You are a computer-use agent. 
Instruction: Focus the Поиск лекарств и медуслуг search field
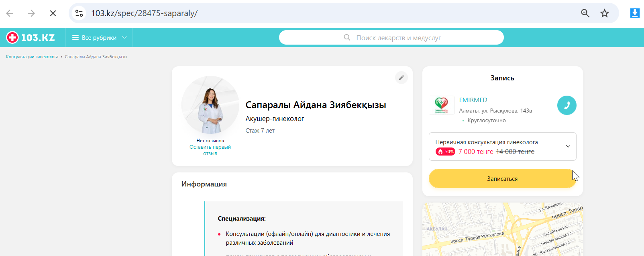point(391,37)
